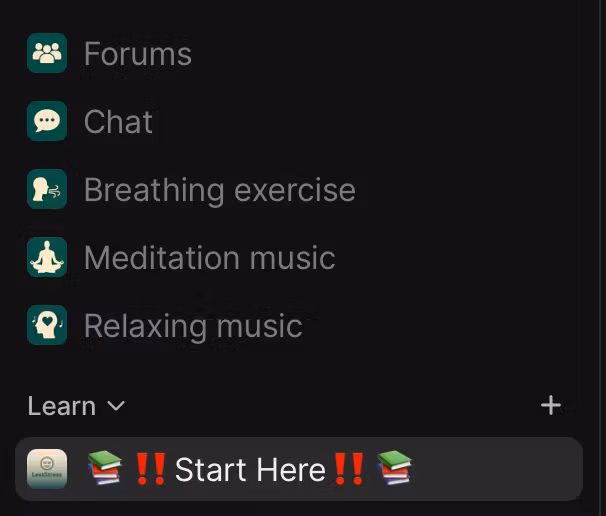Click the Learn section header label
Viewport: 606px width, 516px height.
pos(61,406)
